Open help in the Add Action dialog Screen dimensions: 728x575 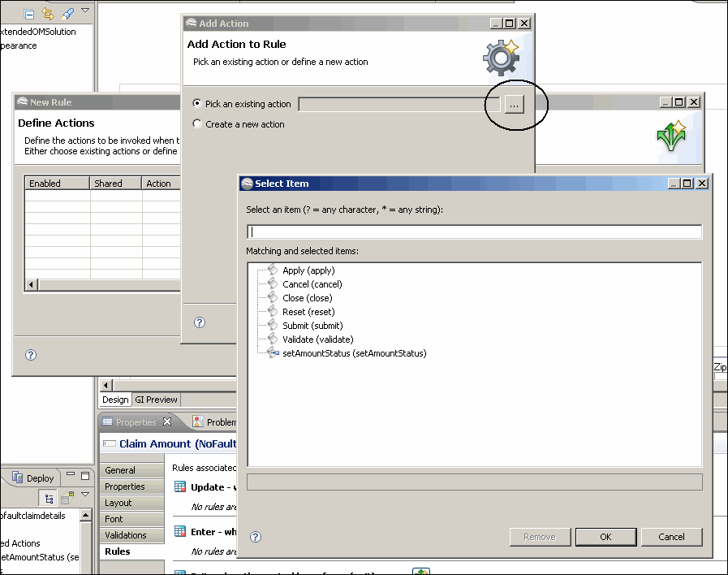click(200, 322)
